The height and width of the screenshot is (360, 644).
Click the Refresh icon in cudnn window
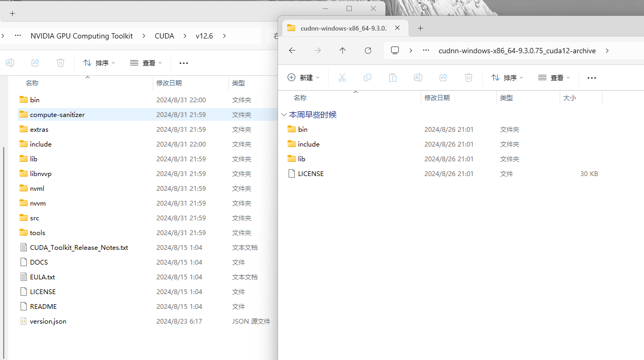click(368, 51)
